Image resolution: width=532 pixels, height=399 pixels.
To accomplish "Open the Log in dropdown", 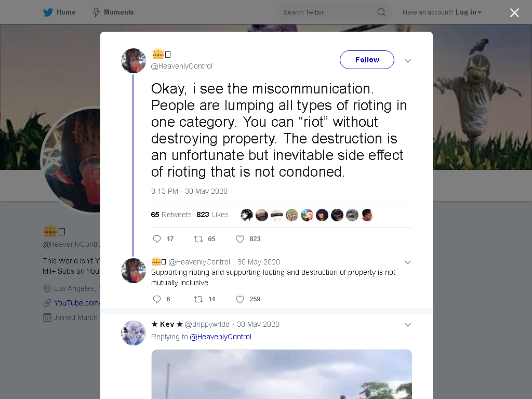I will (x=468, y=12).
